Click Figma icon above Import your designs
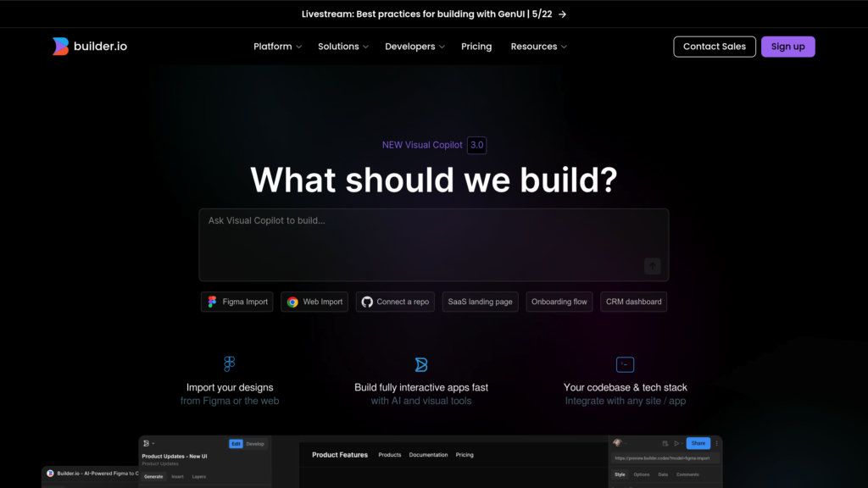The image size is (868, 488). coord(229,363)
